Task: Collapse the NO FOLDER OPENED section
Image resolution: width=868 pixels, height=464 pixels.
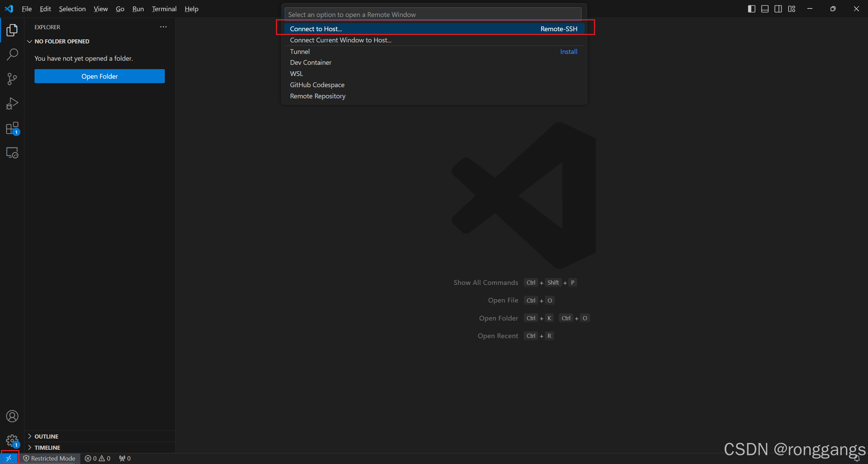Action: tap(62, 41)
